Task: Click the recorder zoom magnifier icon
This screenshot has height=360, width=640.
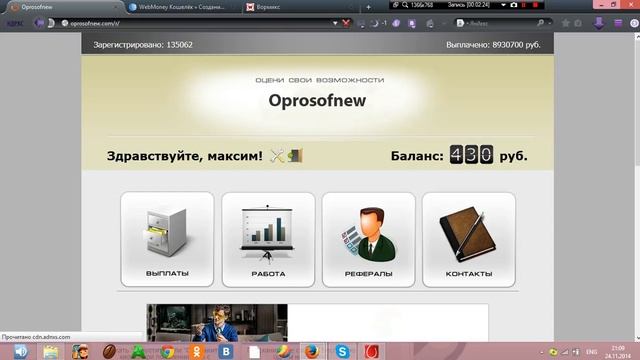Action: [x=405, y=5]
